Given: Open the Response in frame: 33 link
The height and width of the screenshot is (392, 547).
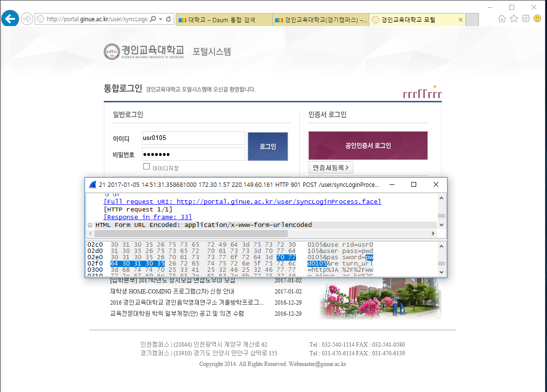Looking at the screenshot, I should (148, 217).
